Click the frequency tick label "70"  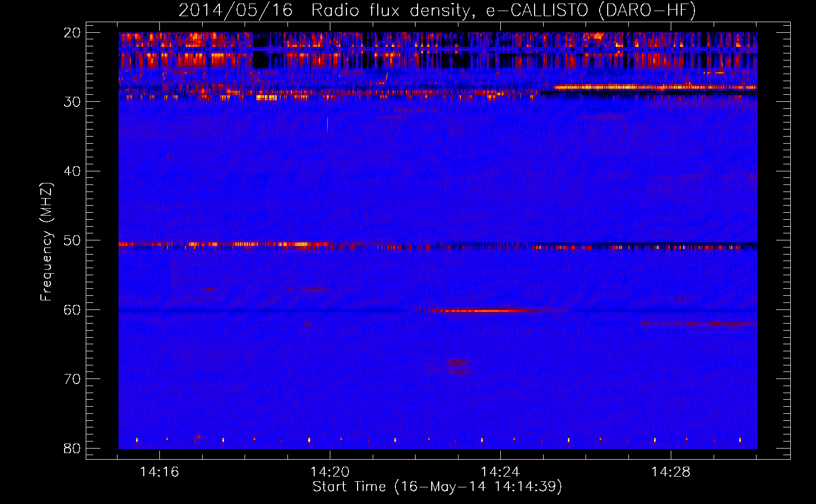(72, 379)
